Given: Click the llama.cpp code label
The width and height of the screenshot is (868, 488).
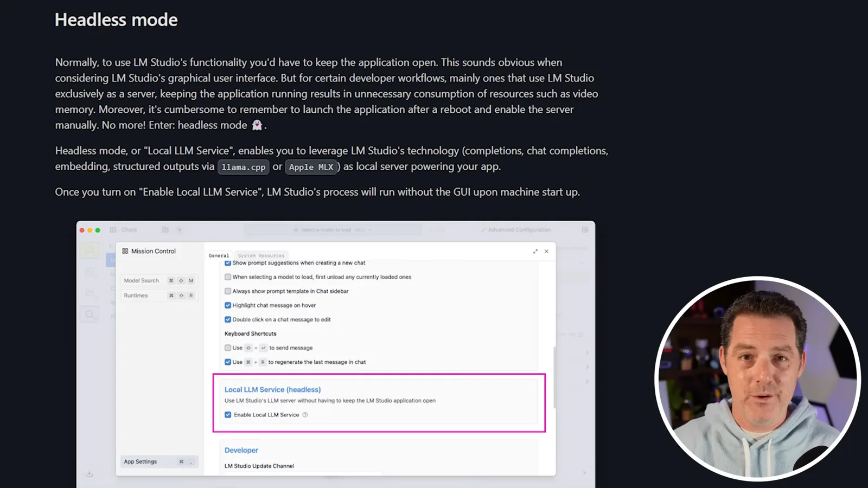Looking at the screenshot, I should (x=243, y=167).
